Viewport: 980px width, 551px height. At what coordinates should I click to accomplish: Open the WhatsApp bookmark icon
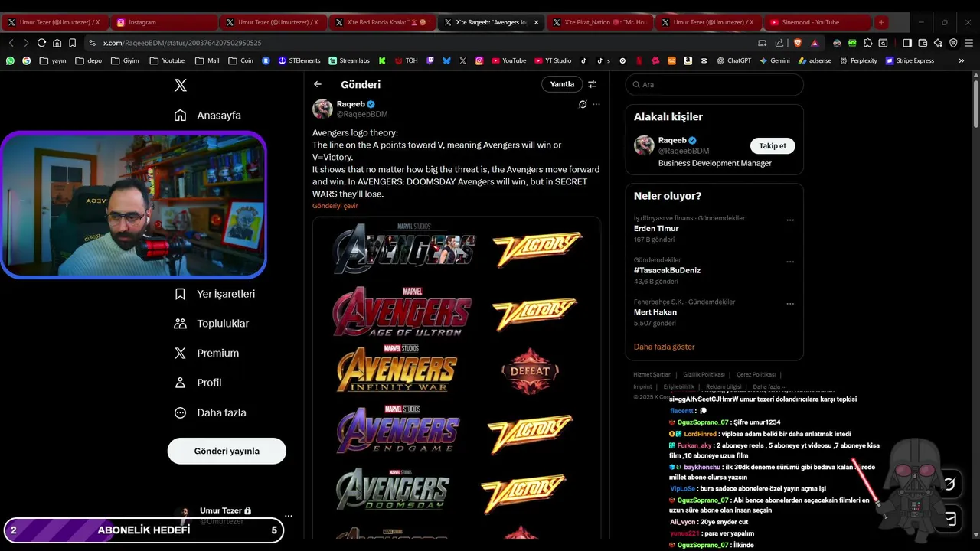tap(10, 60)
